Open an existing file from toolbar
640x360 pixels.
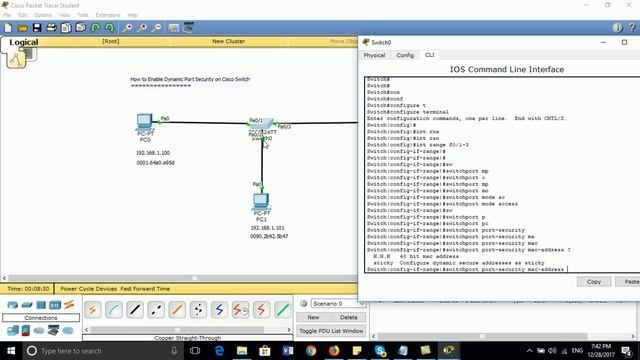(x=22, y=28)
